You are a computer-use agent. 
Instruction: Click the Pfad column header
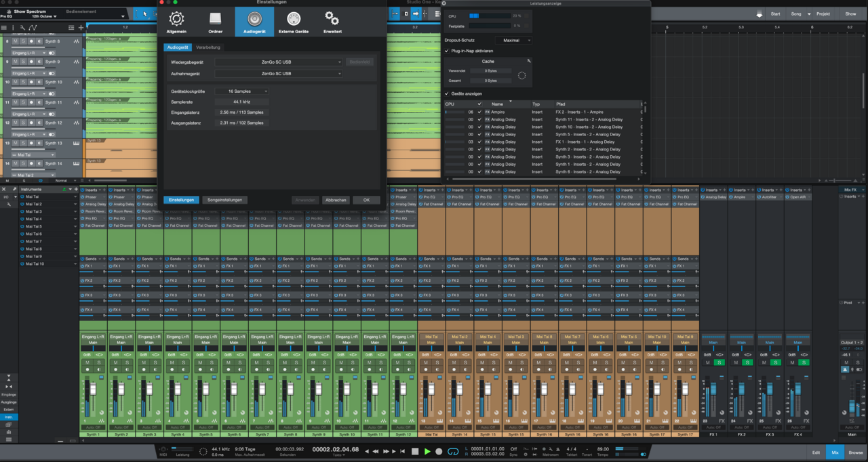coord(561,104)
